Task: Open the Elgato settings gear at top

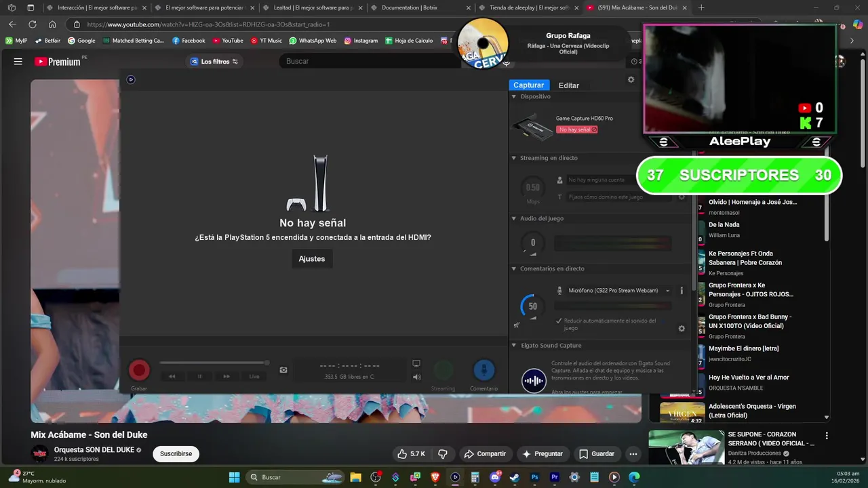Action: tap(631, 79)
